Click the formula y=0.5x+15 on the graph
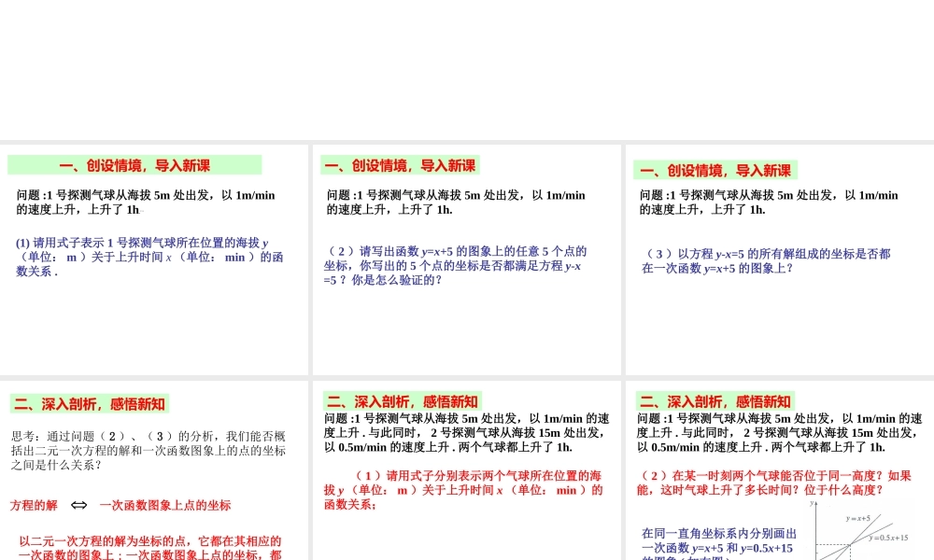 click(890, 539)
